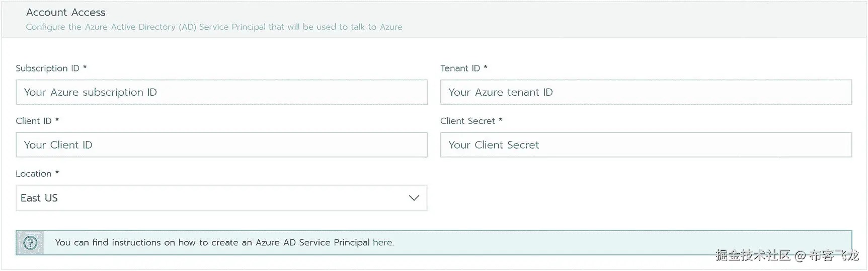Click the 'Location *' label
Viewport: 868px width, 271px height.
pyautogui.click(x=37, y=174)
